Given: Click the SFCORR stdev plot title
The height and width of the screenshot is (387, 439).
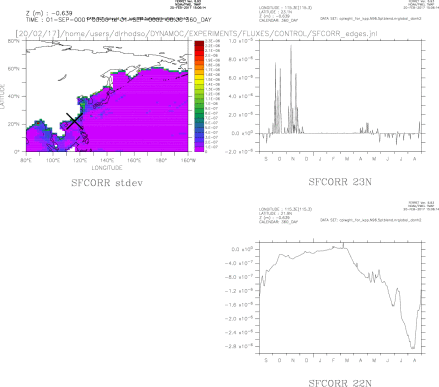Looking at the screenshot, I should (x=107, y=183).
